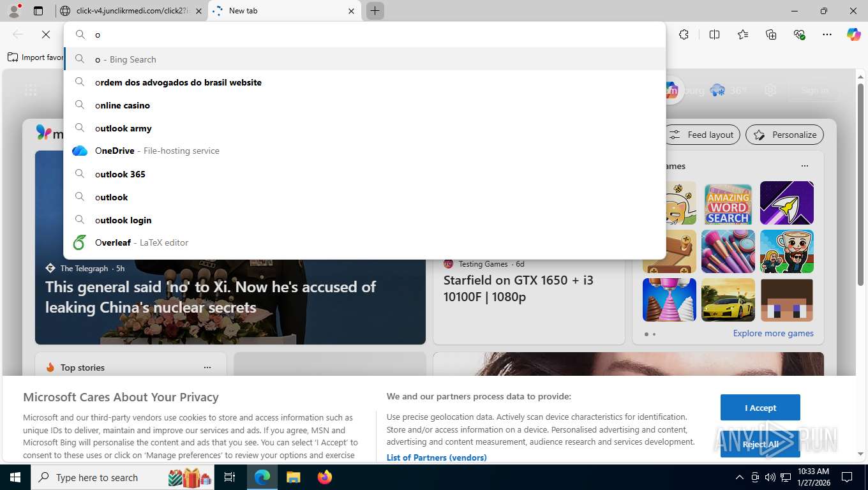Open the Extensions puzzle icon
Screen dimensions: 868x490
(x=684, y=34)
